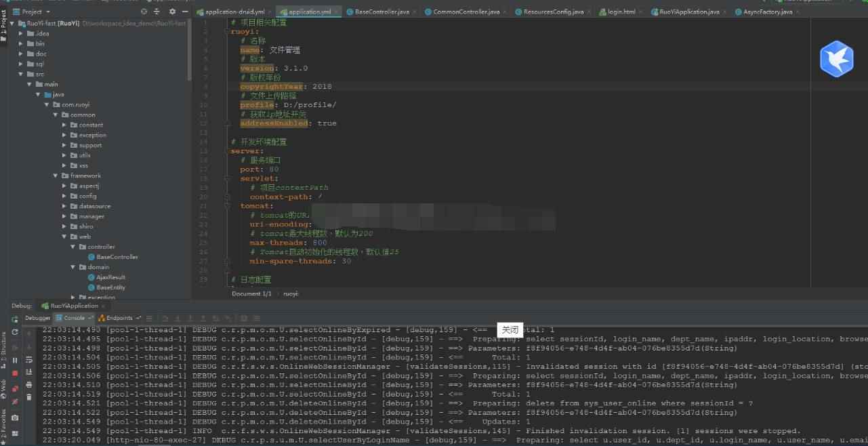Click Mute Breakpoints icon
This screenshot has height=446, width=868.
tap(15, 401)
